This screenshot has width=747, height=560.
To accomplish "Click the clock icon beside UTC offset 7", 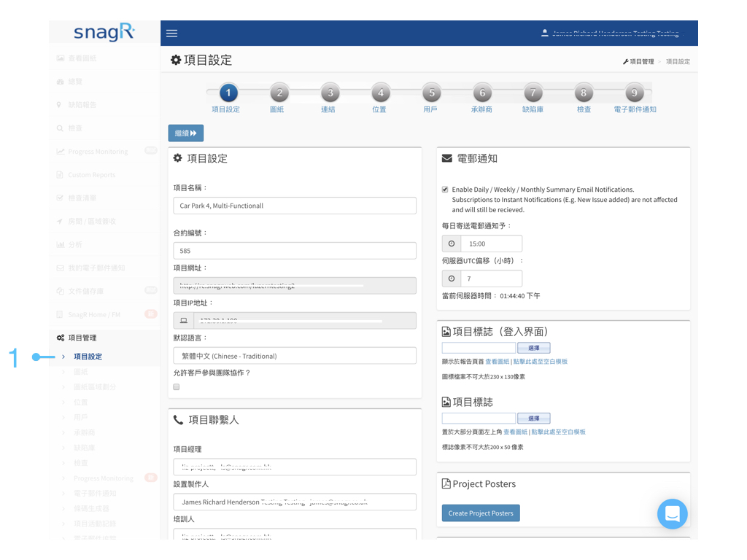I will pyautogui.click(x=451, y=279).
